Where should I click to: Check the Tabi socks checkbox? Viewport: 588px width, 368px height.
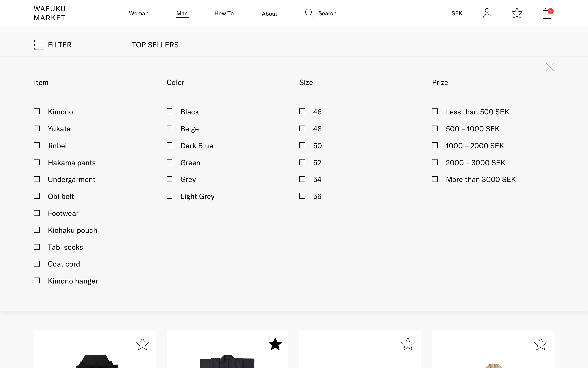pos(37,247)
